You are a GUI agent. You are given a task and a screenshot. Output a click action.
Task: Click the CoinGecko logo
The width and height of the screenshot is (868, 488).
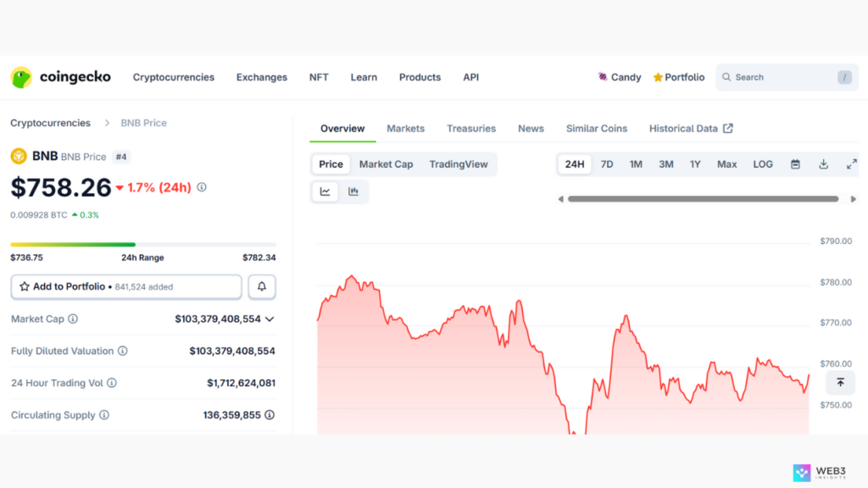pos(60,77)
